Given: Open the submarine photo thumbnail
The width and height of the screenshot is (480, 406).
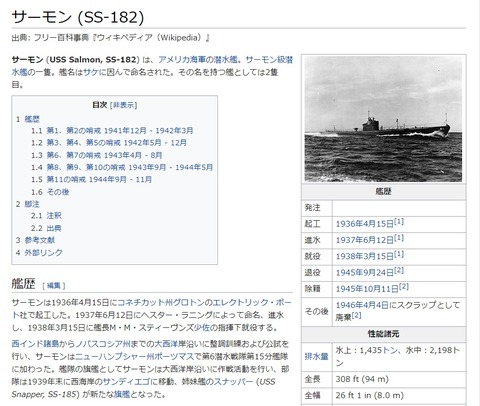Looking at the screenshot, I should 383,119.
